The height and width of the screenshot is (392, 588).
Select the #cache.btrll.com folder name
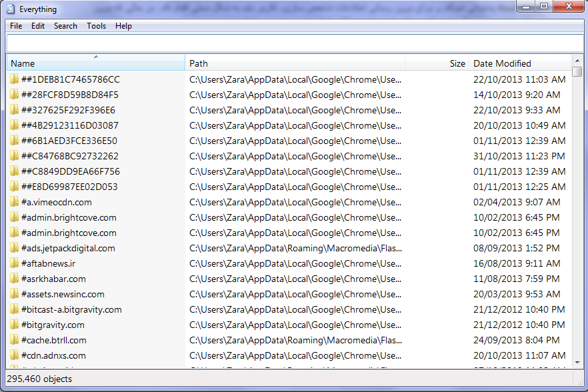pos(54,340)
